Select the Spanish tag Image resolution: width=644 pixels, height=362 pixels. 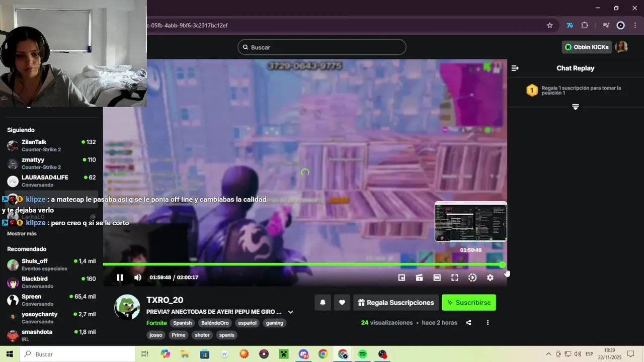coord(183,323)
